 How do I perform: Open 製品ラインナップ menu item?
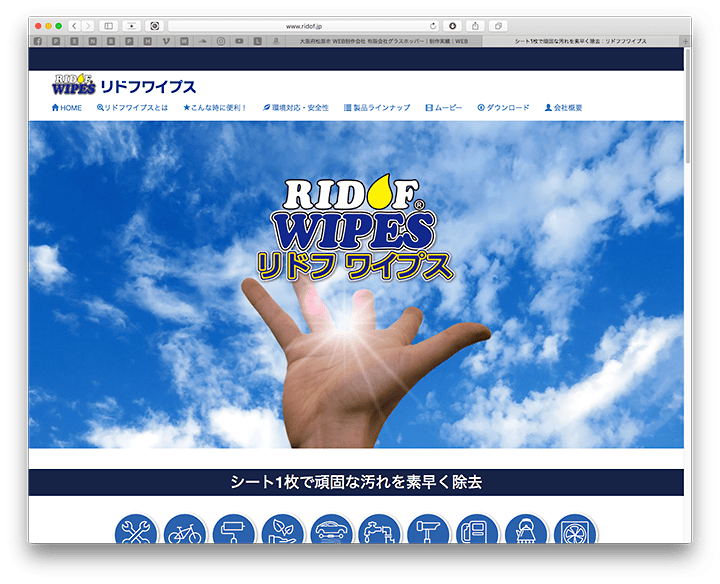[x=377, y=107]
